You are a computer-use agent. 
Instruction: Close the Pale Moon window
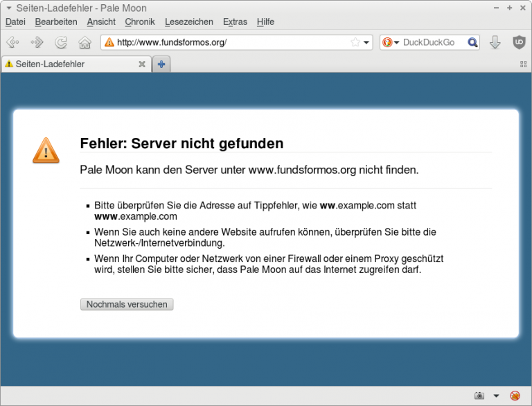(523, 8)
